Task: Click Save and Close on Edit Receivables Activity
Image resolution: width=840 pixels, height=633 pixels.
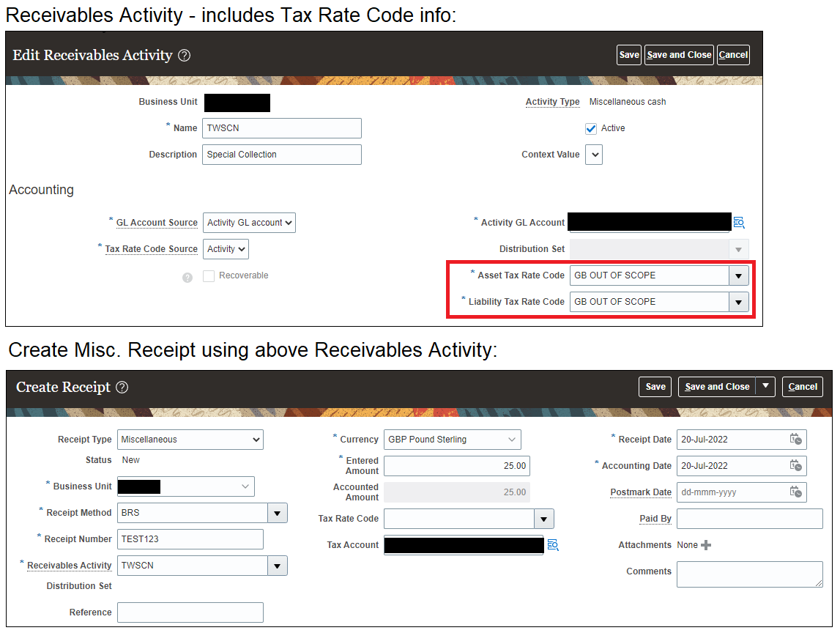Action: coord(678,54)
